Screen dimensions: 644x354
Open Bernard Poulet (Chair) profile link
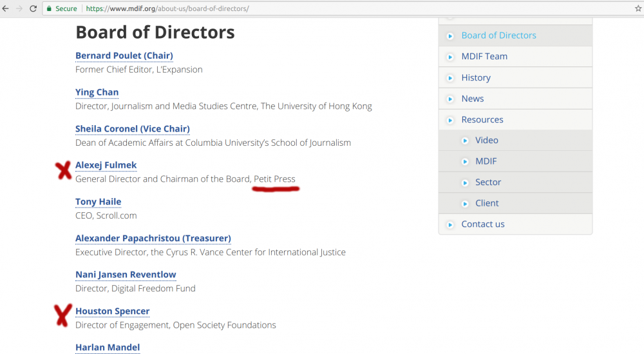point(124,55)
